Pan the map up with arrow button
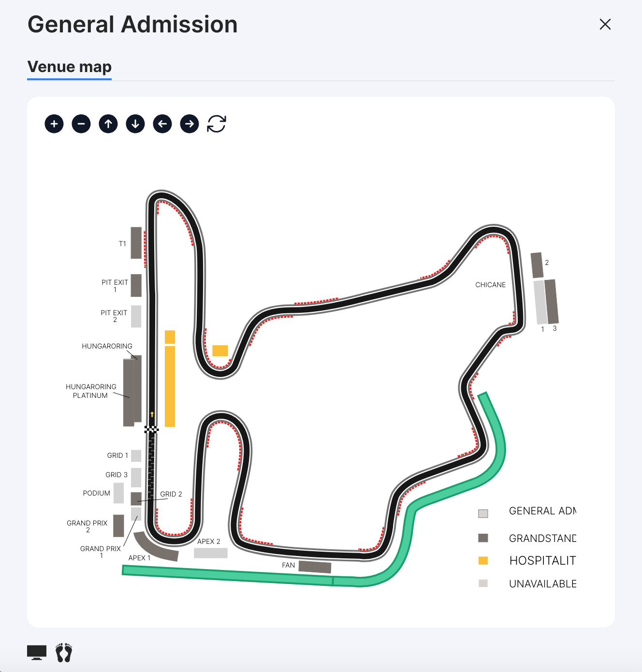This screenshot has height=672, width=642. point(108,124)
